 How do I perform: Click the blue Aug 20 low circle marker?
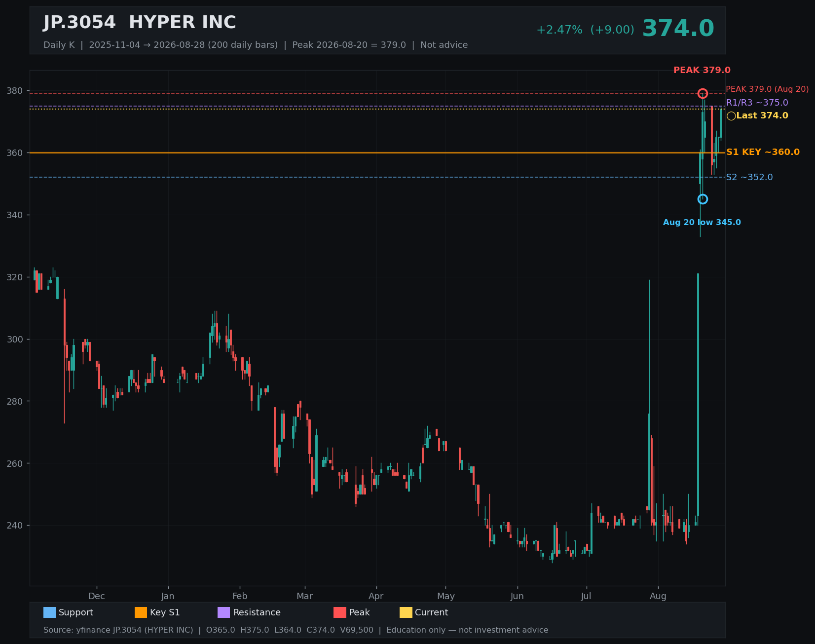coord(703,199)
